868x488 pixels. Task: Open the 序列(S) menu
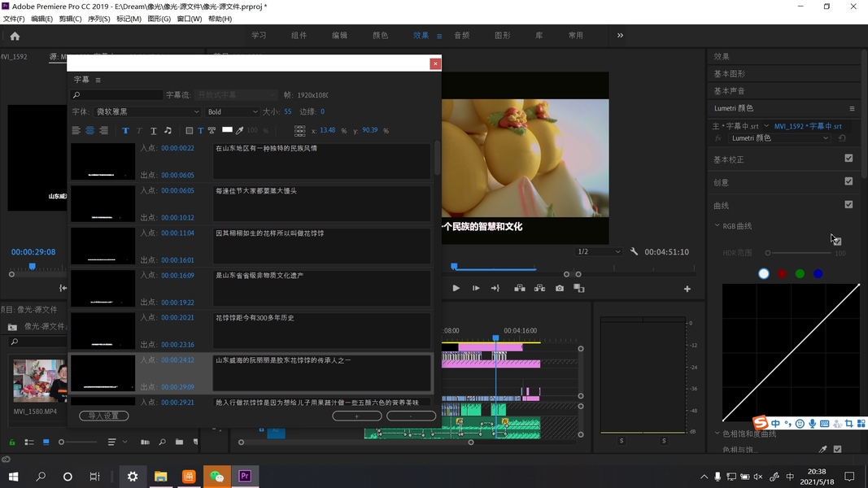[x=98, y=19]
